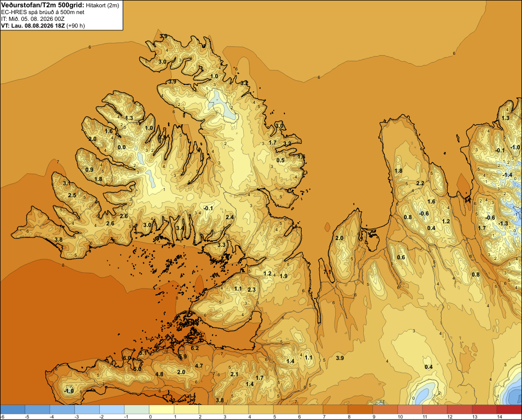Screen dimensions: 522x420
Task: Click the light blue -2 legend swatch
Action: 112,409
